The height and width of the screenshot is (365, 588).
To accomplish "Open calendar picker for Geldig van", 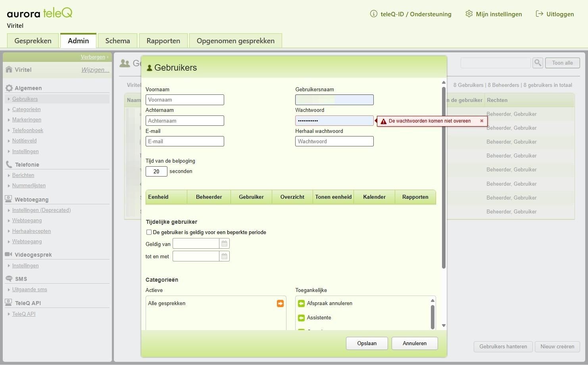I will pos(224,244).
